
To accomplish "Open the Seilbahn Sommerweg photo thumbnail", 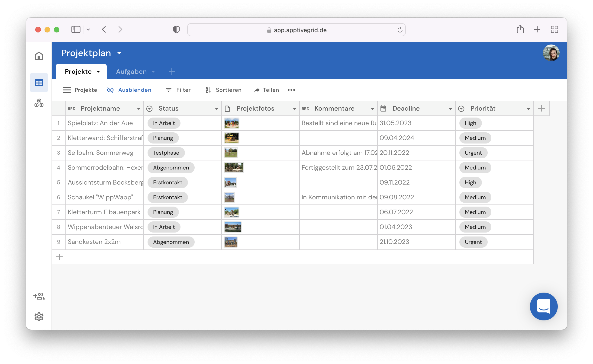I will click(x=231, y=153).
